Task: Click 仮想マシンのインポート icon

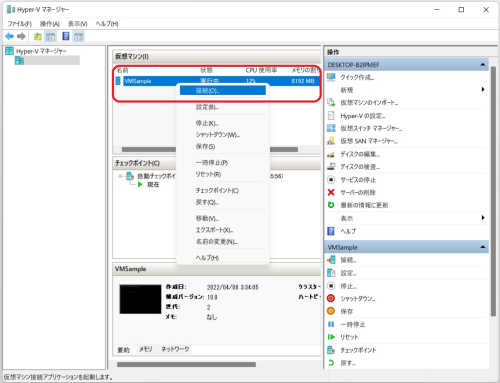Action: coord(331,102)
